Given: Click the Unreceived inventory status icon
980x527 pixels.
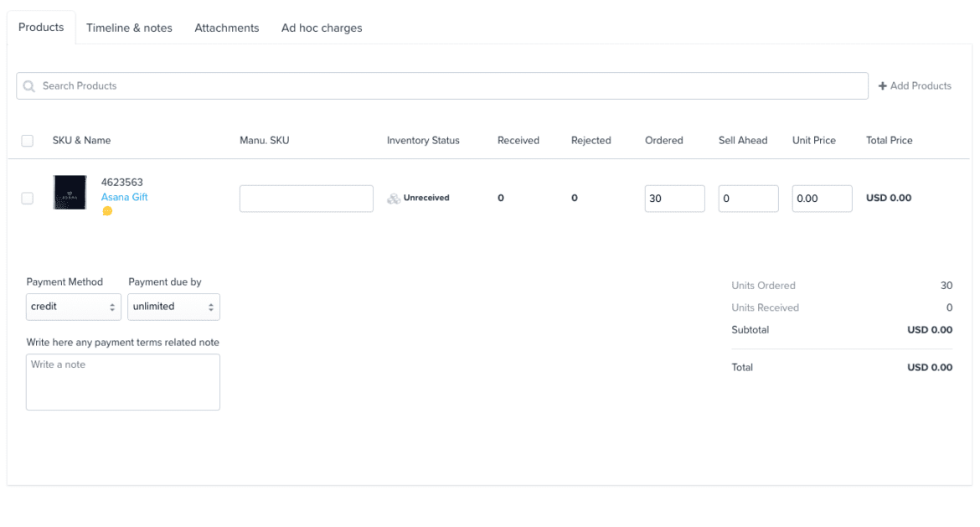Looking at the screenshot, I should 394,199.
